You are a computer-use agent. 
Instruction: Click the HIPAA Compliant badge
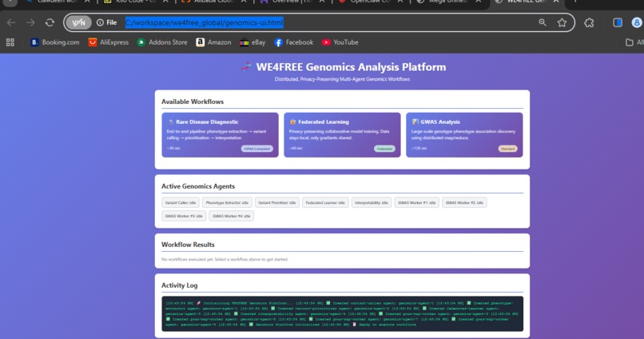[x=257, y=149]
